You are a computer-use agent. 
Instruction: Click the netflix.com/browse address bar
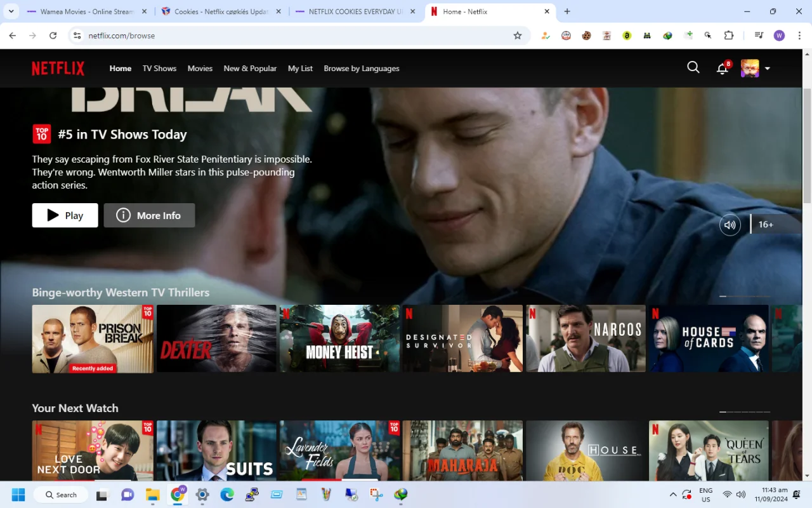(x=298, y=36)
